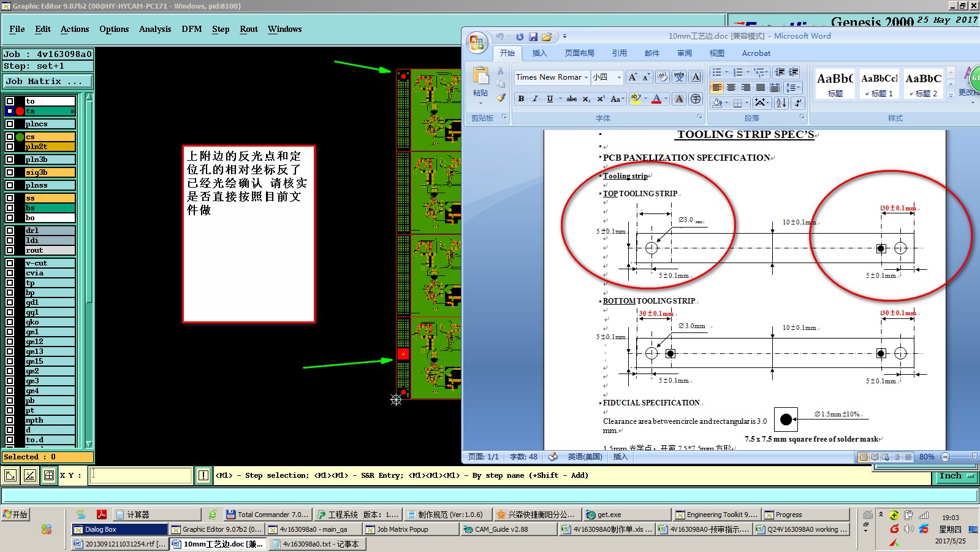Apply the 标题 1 style in Word
The height and width of the screenshot is (552, 980).
[x=879, y=83]
